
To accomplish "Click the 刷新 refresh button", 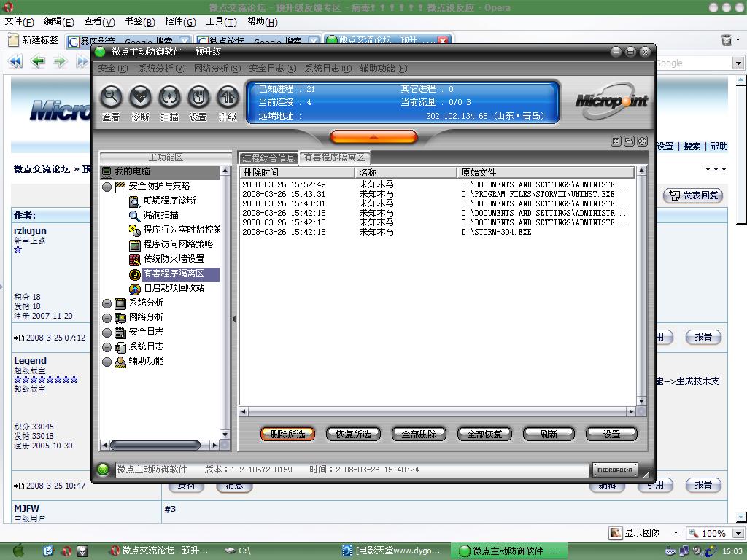I will pyautogui.click(x=549, y=434).
